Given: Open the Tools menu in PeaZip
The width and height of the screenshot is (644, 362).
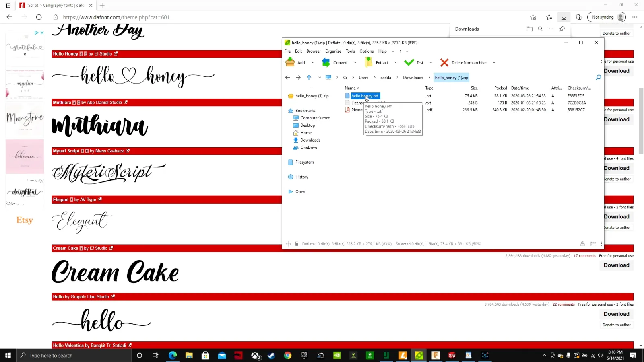Looking at the screenshot, I should 350,51.
